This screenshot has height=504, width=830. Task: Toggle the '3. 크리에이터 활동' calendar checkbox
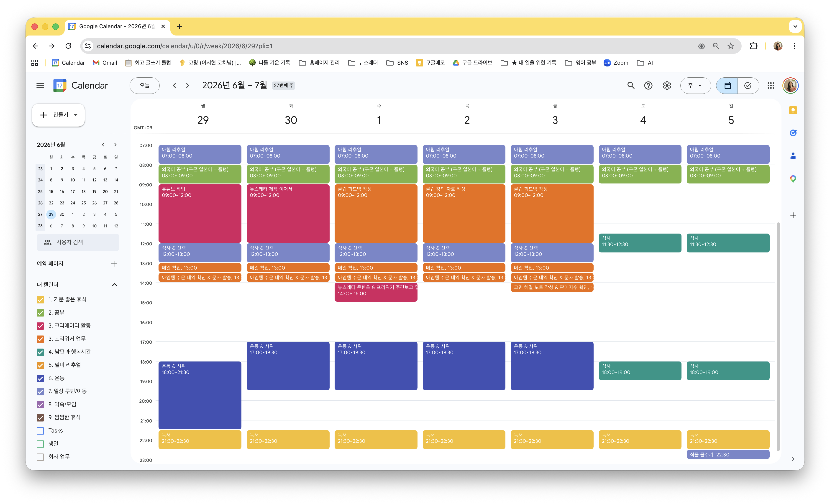(40, 326)
